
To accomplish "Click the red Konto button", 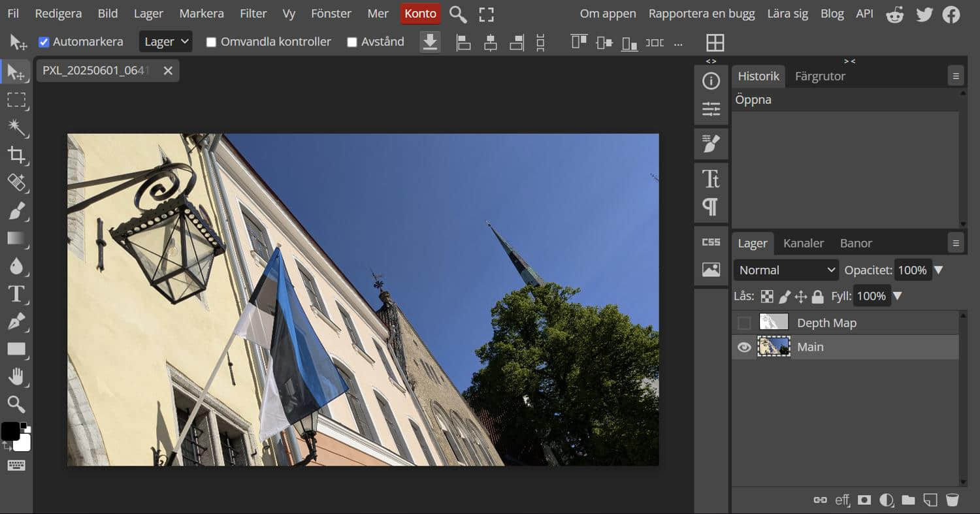I will [x=420, y=14].
